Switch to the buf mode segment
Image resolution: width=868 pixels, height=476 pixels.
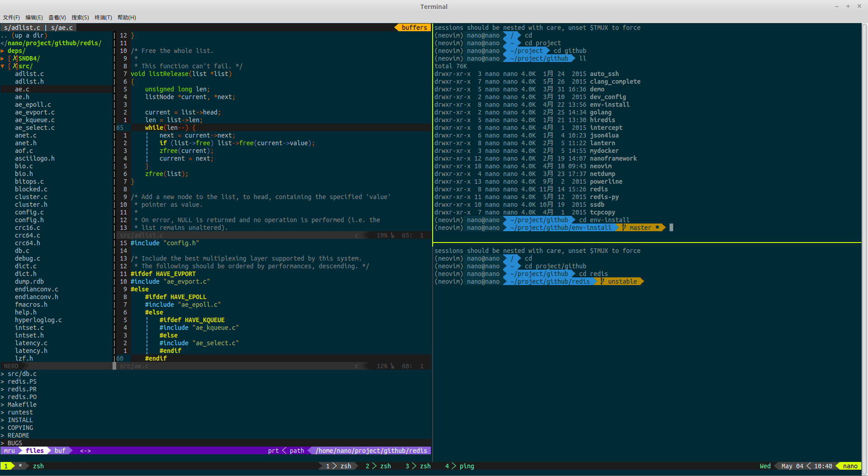coord(60,451)
